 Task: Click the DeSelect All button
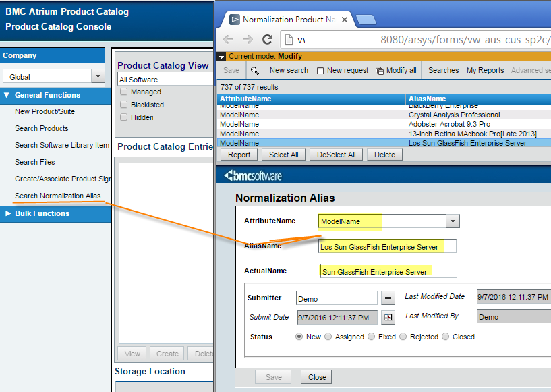coord(336,155)
